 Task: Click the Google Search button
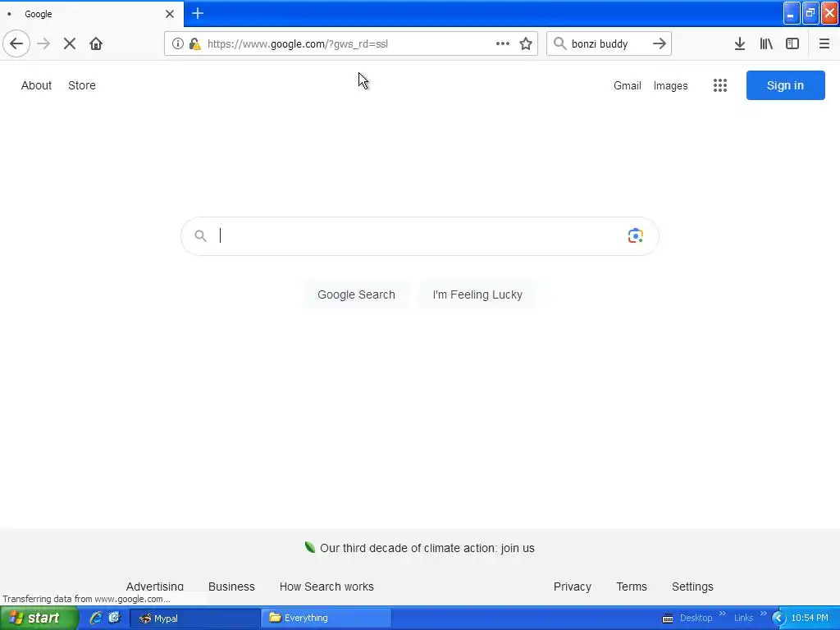(356, 294)
